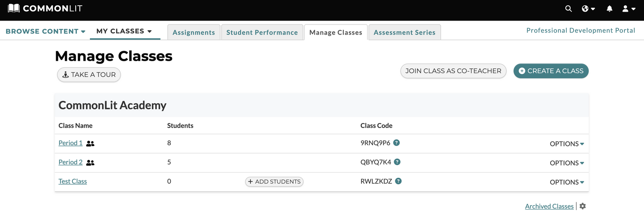Click class code text QBYQ7K4
The image size is (644, 224).
pos(376,162)
